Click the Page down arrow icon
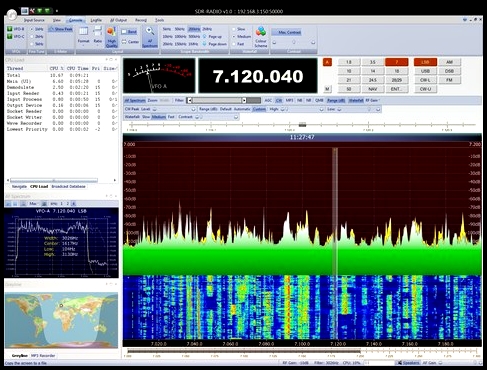487x370 pixels. tap(205, 44)
